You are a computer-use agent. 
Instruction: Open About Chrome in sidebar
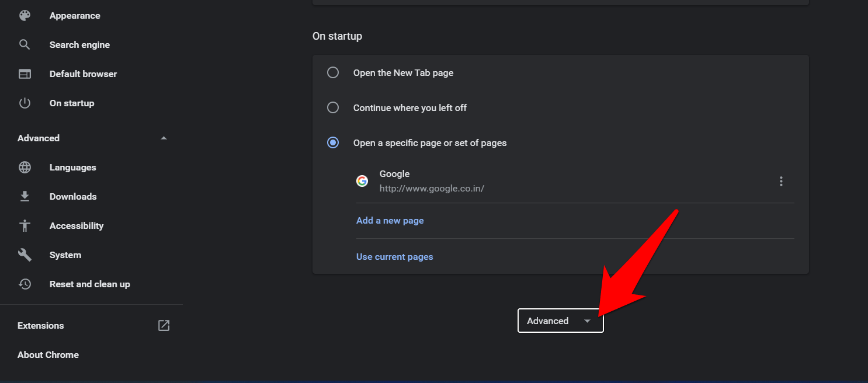point(48,355)
